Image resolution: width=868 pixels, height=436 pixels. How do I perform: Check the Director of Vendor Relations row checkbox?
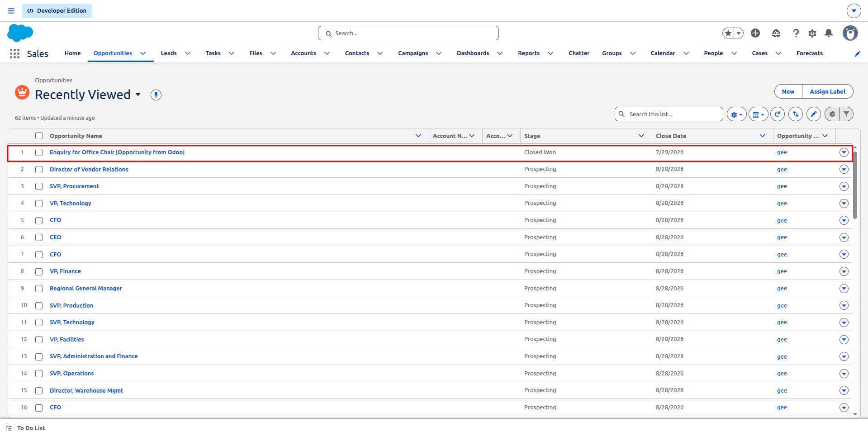click(x=39, y=170)
